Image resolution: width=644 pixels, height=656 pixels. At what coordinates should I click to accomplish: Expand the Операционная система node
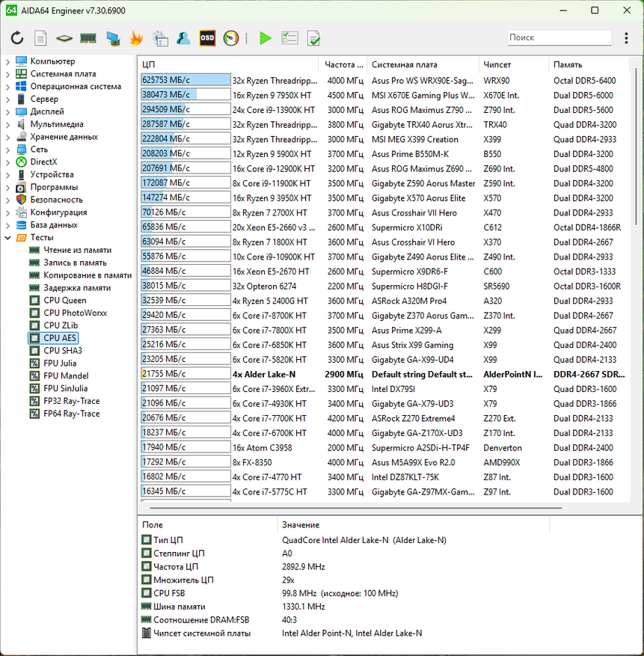(7, 87)
